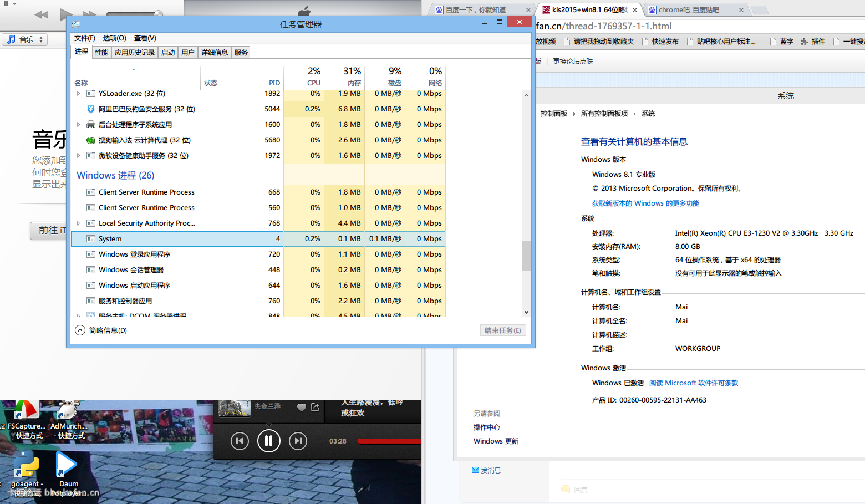Click the iTunes volume slider
865x504 pixels.
pyautogui.click(x=135, y=13)
